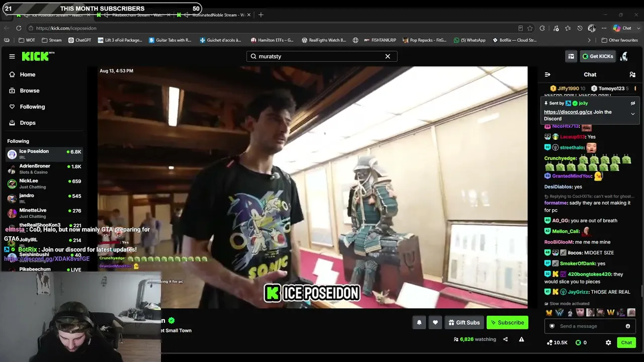The image size is (644, 362).
Task: Clear the muratsty search text
Action: [x=387, y=56]
